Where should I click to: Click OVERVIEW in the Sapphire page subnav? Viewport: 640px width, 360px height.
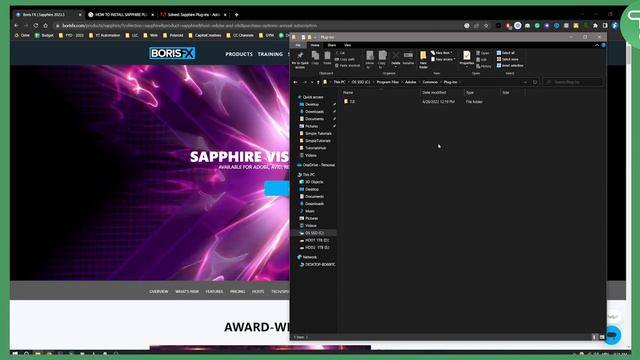coord(159,291)
